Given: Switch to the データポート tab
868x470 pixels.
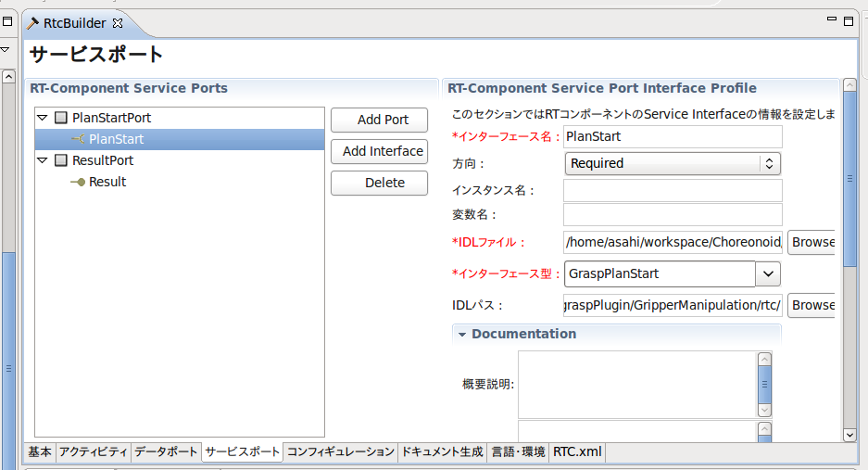Looking at the screenshot, I should click(166, 452).
